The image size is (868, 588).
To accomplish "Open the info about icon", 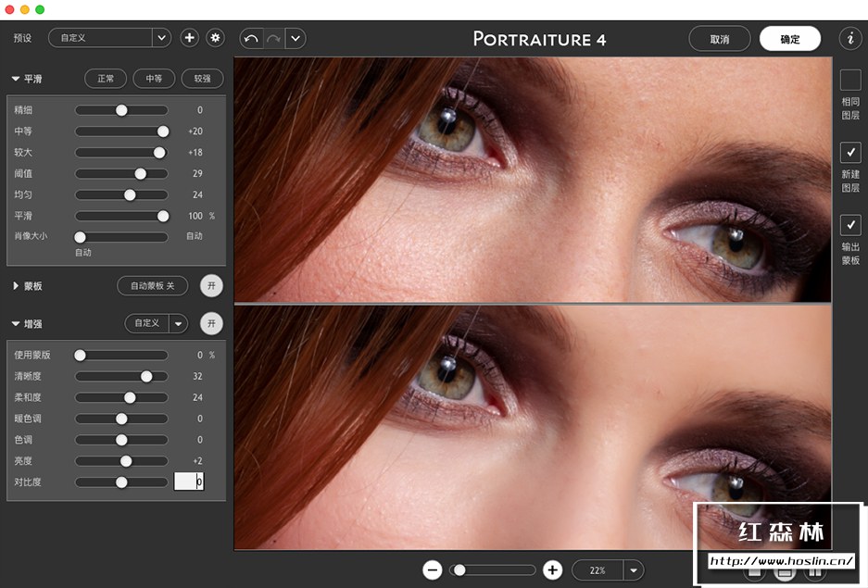I will pyautogui.click(x=850, y=39).
